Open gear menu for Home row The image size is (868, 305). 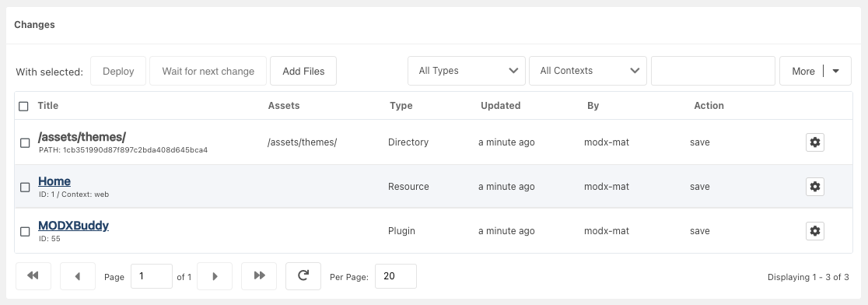pyautogui.click(x=814, y=187)
